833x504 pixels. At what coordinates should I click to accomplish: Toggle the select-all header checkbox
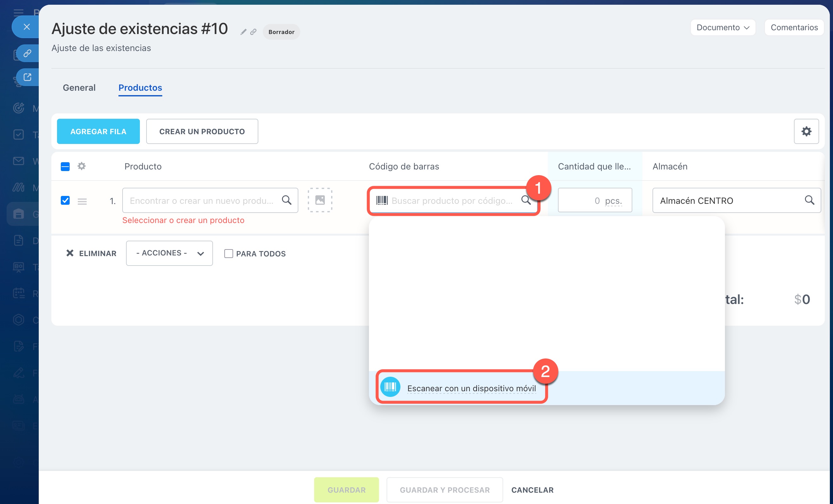pos(65,166)
